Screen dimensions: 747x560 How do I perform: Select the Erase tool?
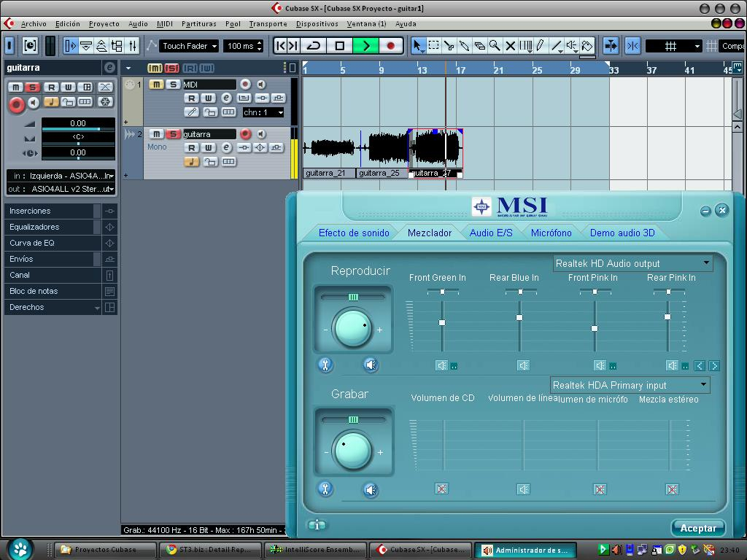479,46
